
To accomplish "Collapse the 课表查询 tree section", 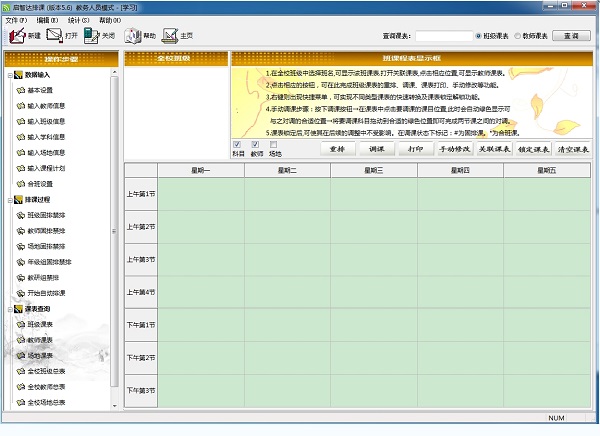I will click(9, 308).
